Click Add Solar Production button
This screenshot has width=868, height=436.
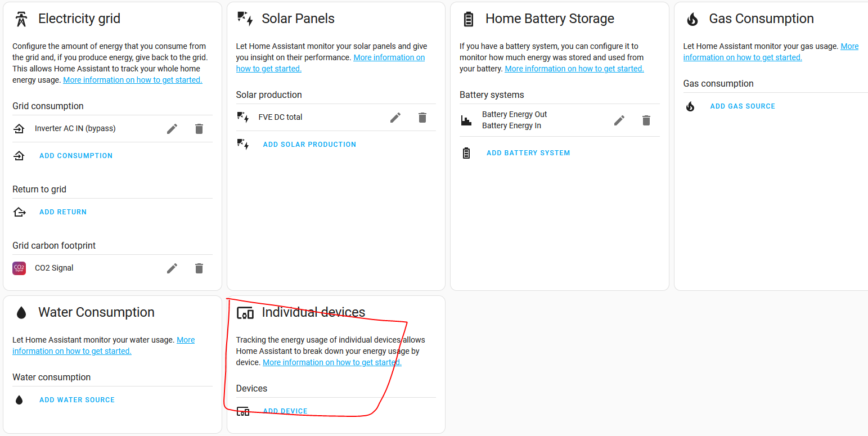coord(309,145)
